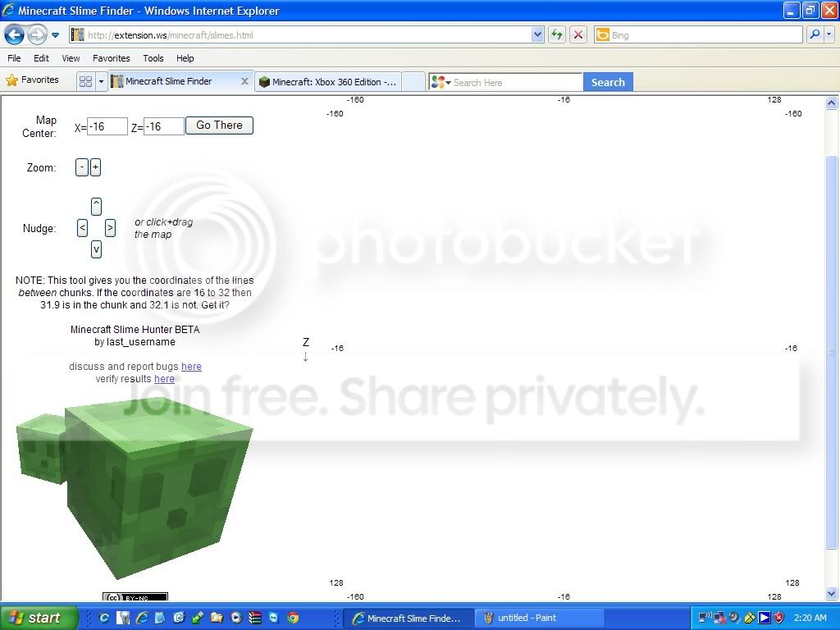Open the Tools menu
This screenshot has width=840, height=630.
pyautogui.click(x=153, y=58)
